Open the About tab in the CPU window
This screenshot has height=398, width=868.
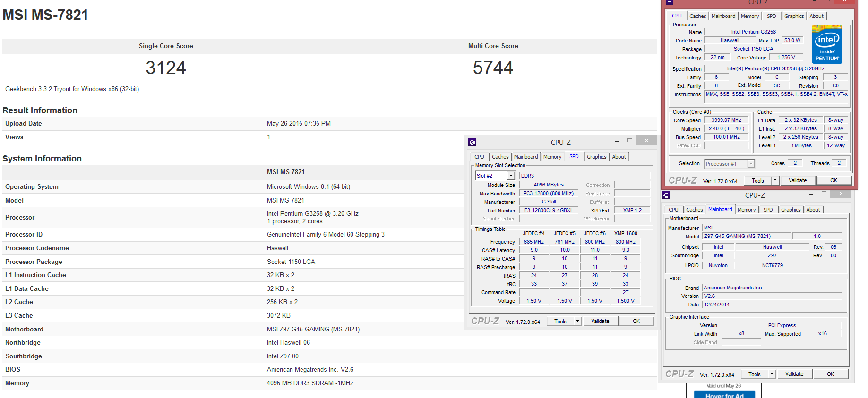click(816, 16)
